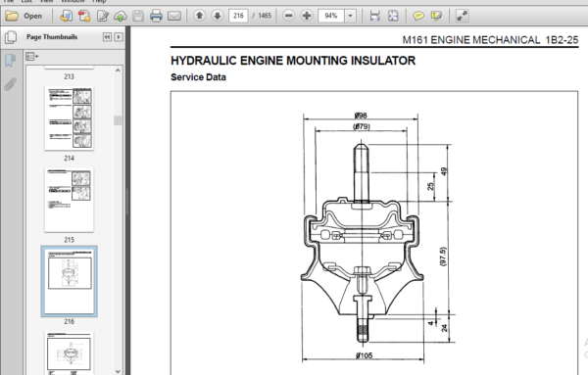Select the page 214 thumbnail
588x375 pixels.
[69, 118]
